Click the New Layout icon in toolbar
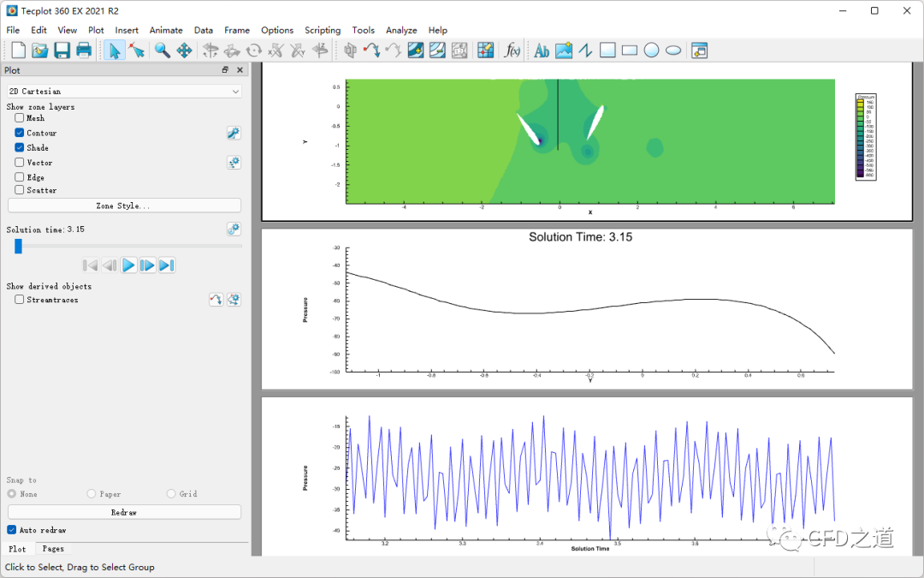The image size is (924, 578). tap(18, 51)
